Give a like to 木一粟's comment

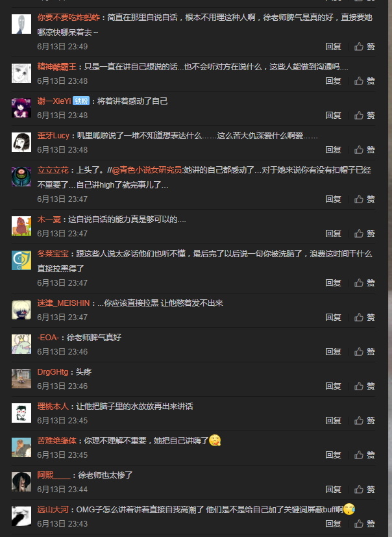pos(364,234)
